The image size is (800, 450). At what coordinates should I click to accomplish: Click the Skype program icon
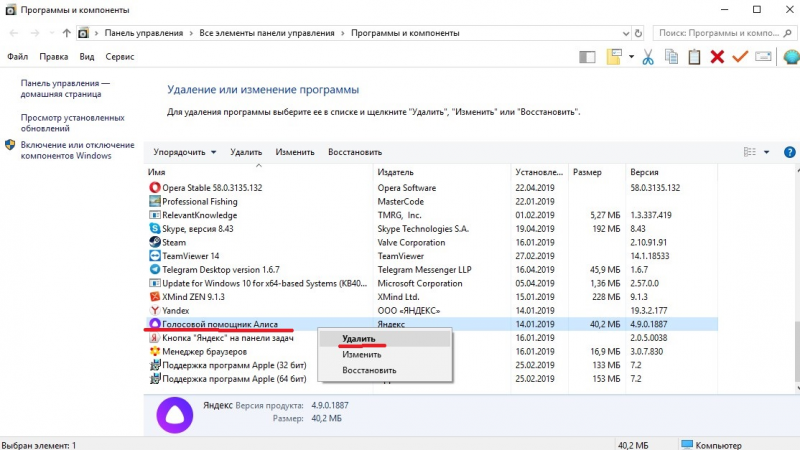(x=155, y=228)
